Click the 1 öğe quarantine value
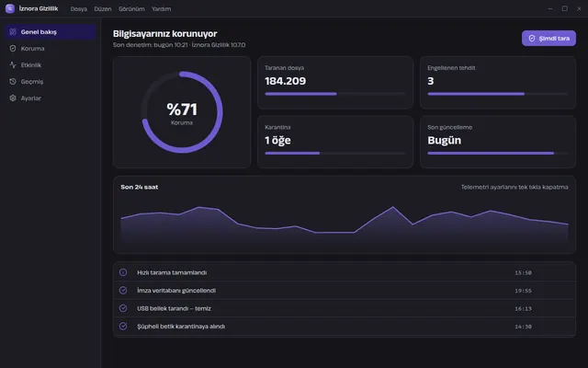This screenshot has height=368, width=588. [277, 141]
